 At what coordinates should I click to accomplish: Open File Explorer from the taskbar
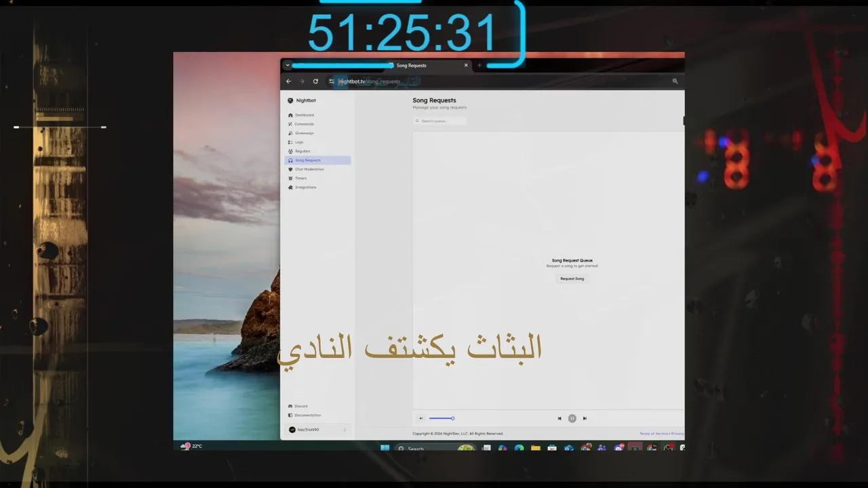[536, 448]
